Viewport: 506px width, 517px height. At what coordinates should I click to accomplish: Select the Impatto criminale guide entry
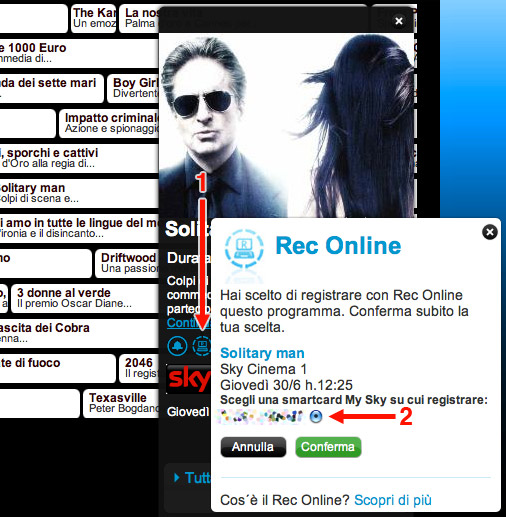pyautogui.click(x=109, y=123)
